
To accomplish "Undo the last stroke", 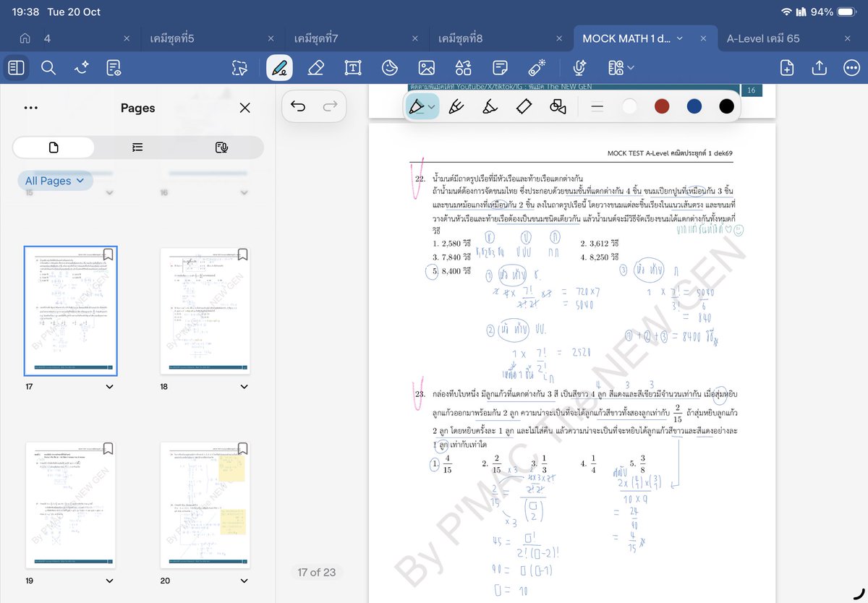I will [298, 107].
